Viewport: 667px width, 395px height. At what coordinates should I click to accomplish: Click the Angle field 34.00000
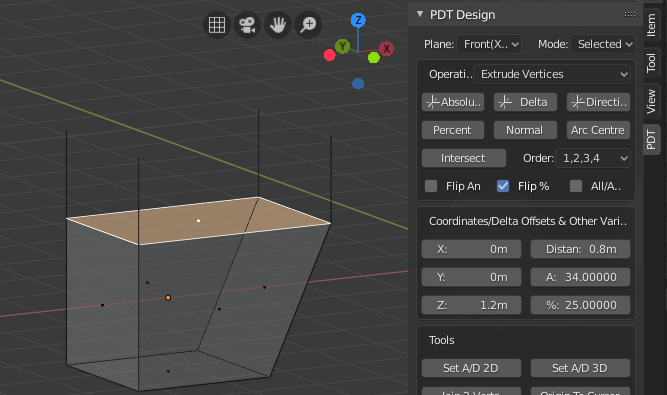pos(580,277)
